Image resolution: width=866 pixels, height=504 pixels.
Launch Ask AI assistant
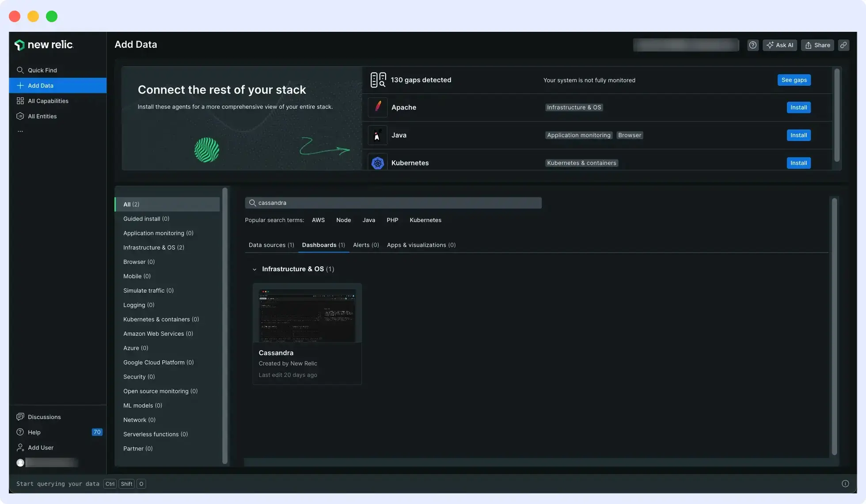pos(780,45)
